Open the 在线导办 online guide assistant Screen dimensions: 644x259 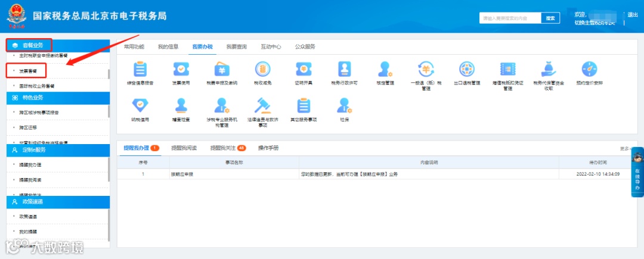coord(637,172)
